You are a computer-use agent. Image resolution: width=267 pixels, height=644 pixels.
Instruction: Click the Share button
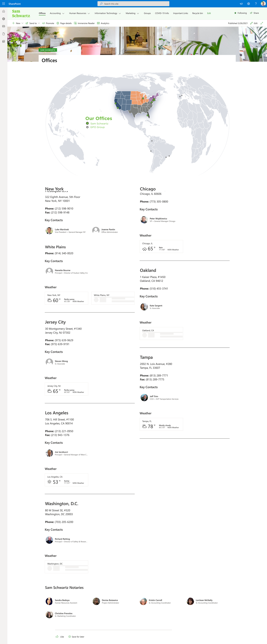(254, 13)
